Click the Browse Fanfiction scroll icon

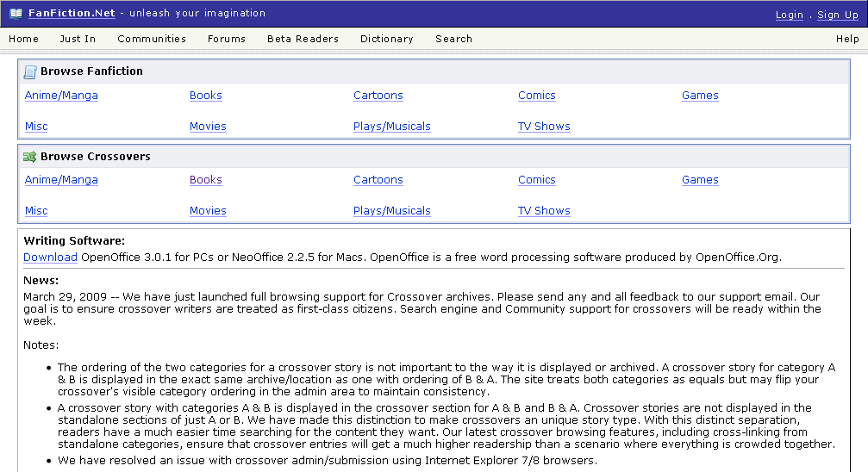(30, 71)
